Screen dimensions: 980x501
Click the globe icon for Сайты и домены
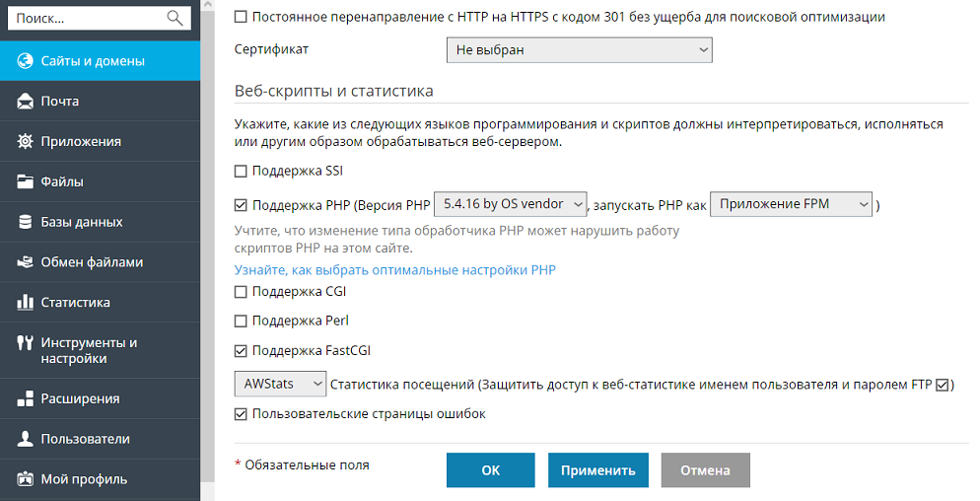point(26,61)
